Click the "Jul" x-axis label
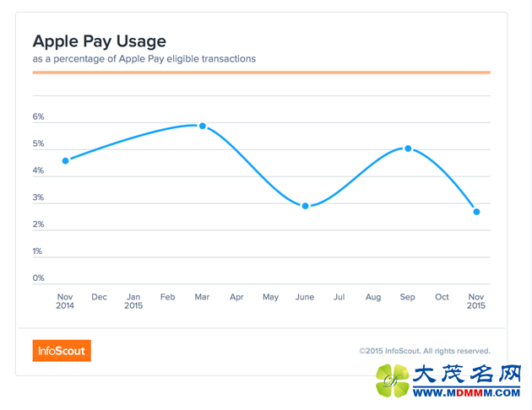The height and width of the screenshot is (410, 532). 339,297
